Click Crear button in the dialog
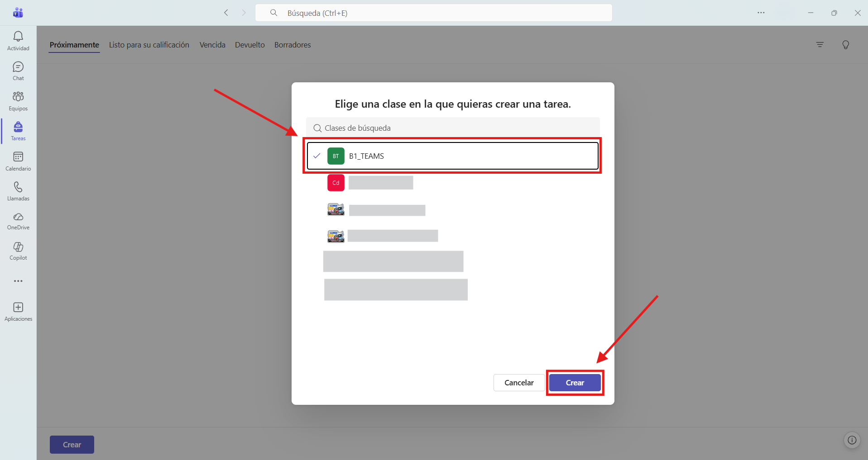The image size is (868, 460). [x=575, y=383]
